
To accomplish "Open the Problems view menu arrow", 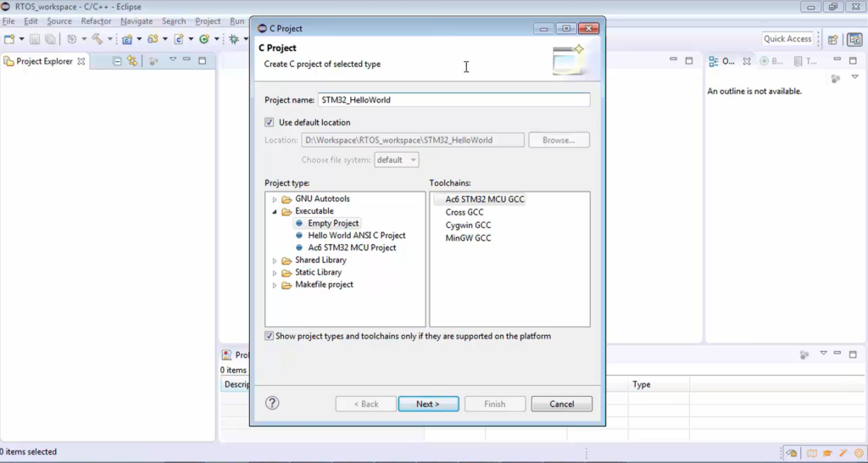I will pyautogui.click(x=823, y=354).
